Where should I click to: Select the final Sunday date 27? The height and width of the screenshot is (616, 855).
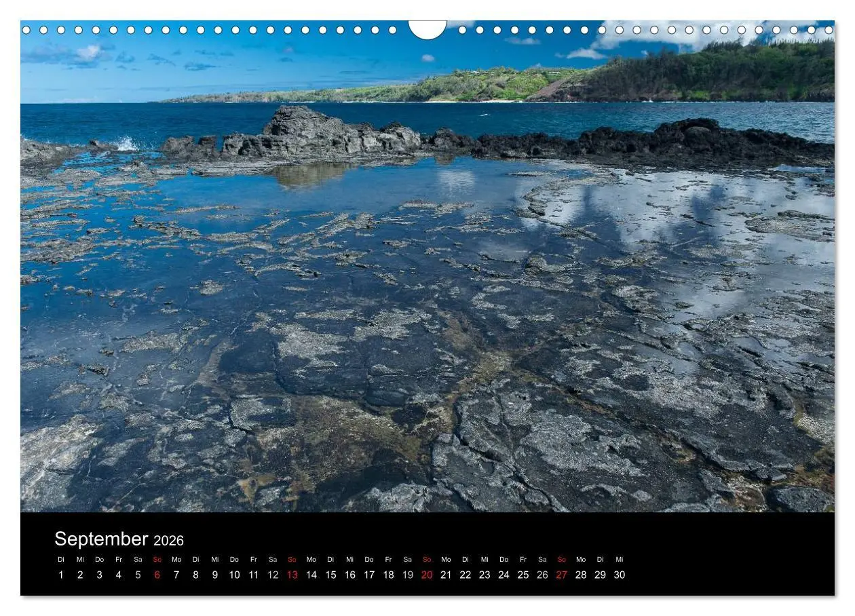[560, 575]
